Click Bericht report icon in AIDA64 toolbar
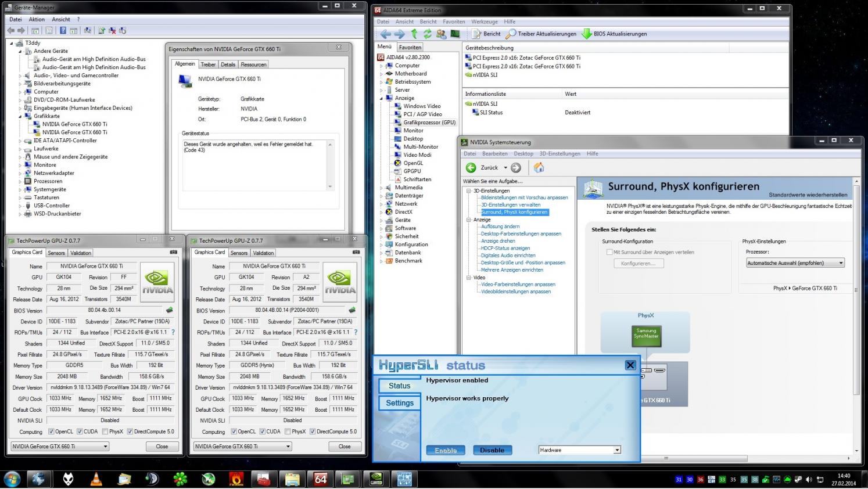Viewport: 868px width, 489px height. pos(476,34)
